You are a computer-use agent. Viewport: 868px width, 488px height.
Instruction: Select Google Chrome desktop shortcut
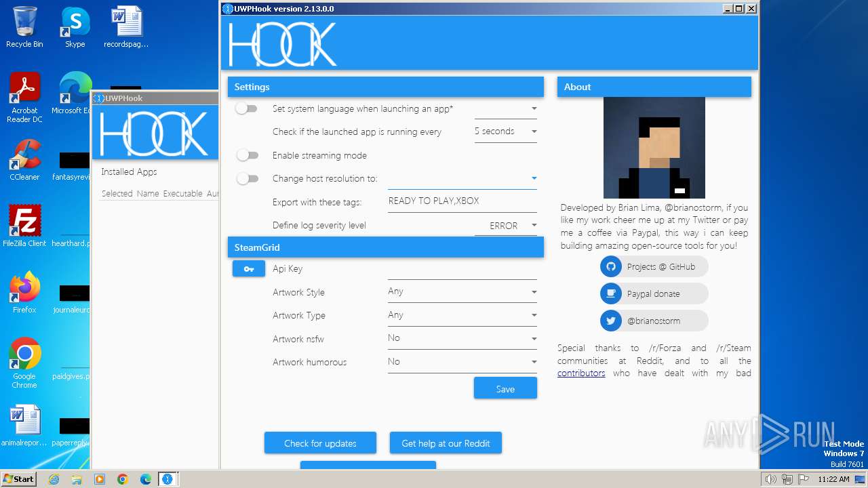pyautogui.click(x=24, y=363)
